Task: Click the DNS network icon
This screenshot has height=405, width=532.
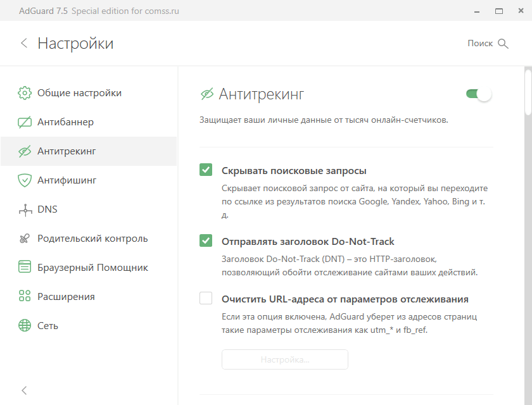Action: (x=25, y=209)
